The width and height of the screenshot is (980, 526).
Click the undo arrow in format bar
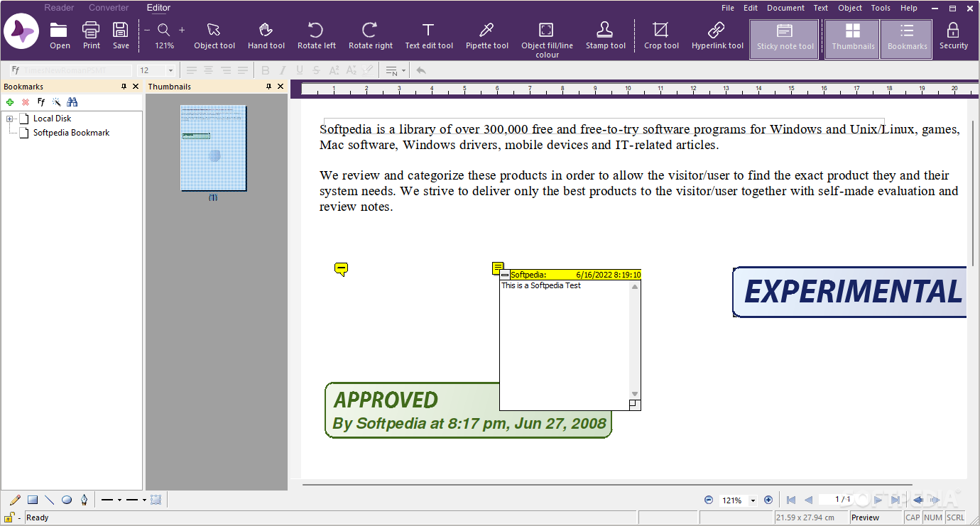pos(421,70)
